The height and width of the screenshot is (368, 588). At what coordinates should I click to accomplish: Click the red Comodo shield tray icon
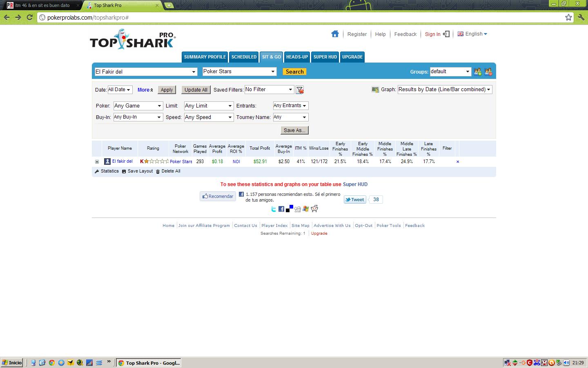pos(530,363)
